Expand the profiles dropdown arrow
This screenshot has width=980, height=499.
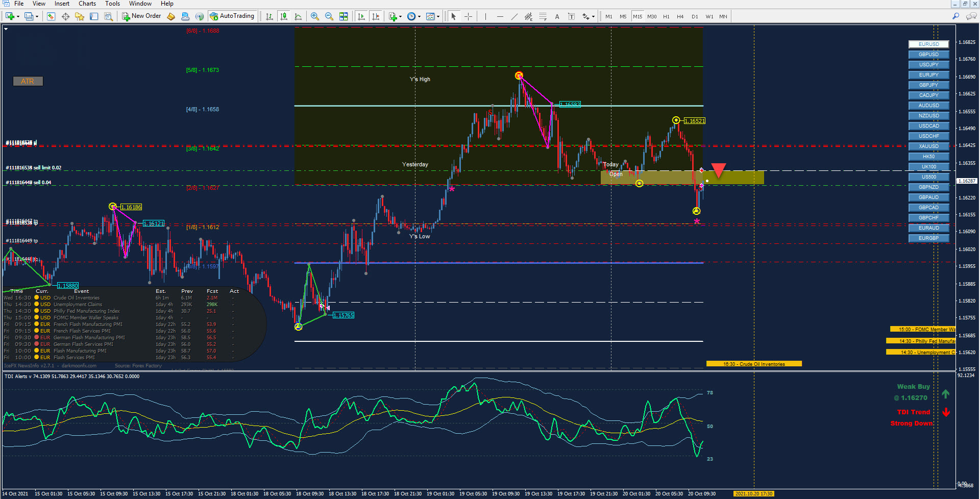coord(37,16)
